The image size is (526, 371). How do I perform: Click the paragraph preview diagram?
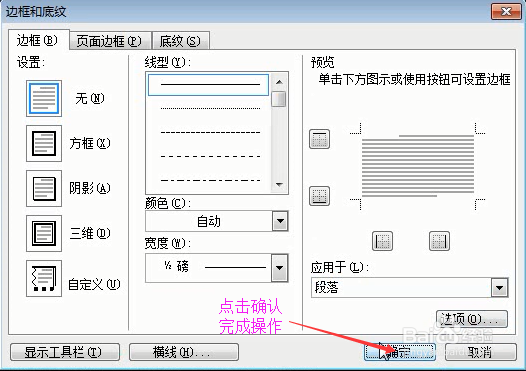(x=418, y=166)
